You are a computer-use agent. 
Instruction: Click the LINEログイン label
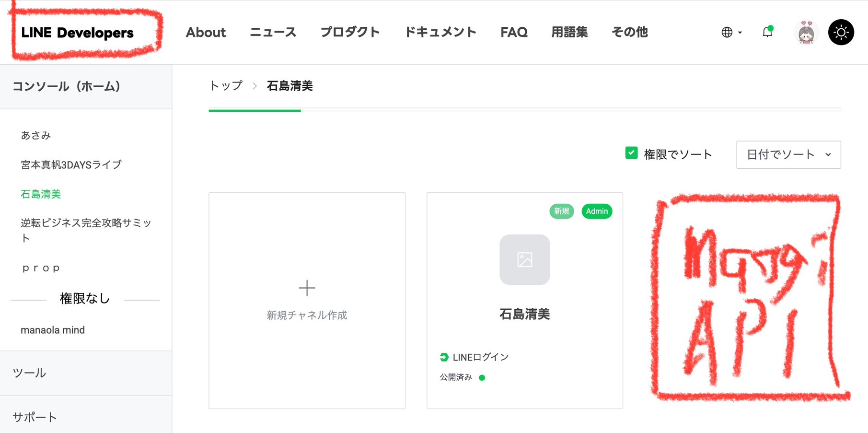point(481,357)
